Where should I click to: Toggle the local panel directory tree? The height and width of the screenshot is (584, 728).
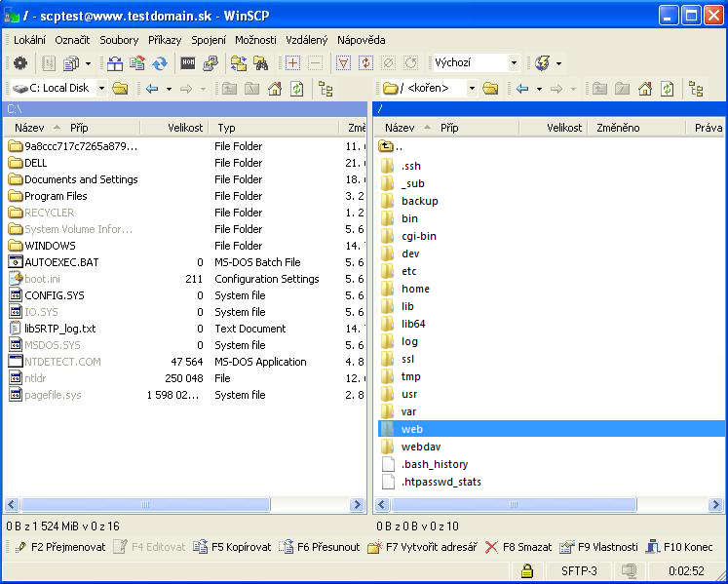(326, 89)
